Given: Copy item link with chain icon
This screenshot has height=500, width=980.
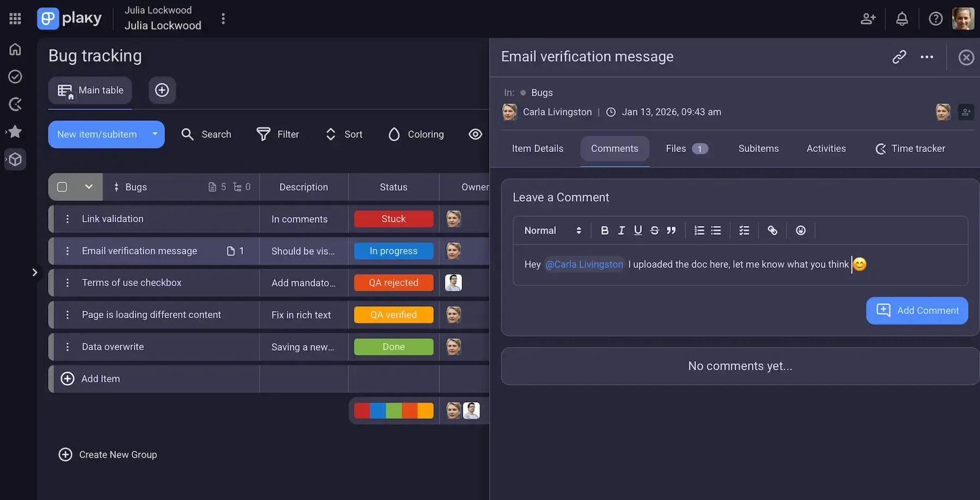Looking at the screenshot, I should click(899, 57).
